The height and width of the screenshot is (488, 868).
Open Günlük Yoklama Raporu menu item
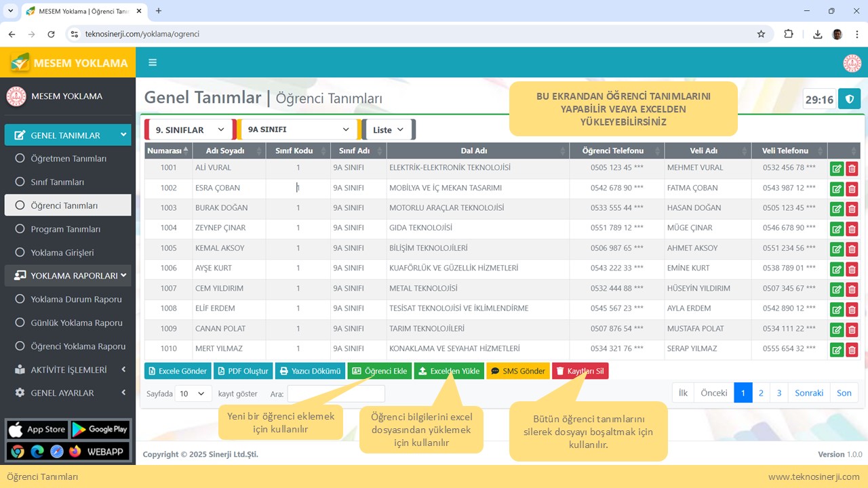click(76, 323)
